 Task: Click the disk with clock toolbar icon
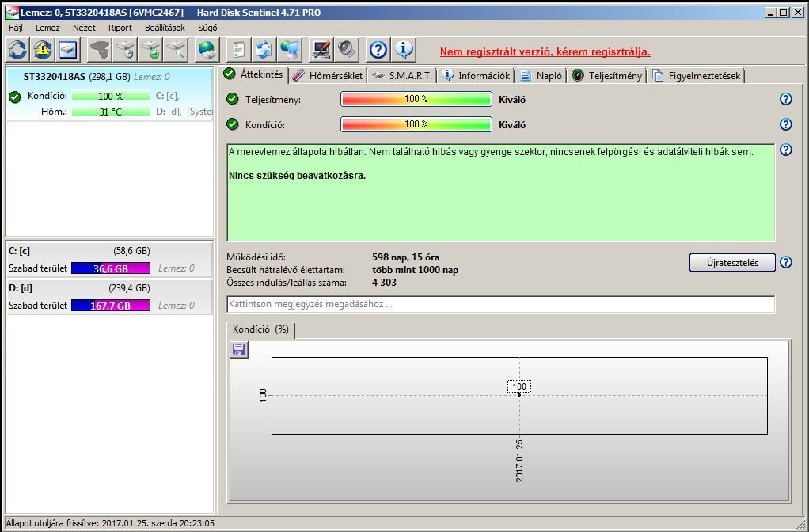click(125, 50)
